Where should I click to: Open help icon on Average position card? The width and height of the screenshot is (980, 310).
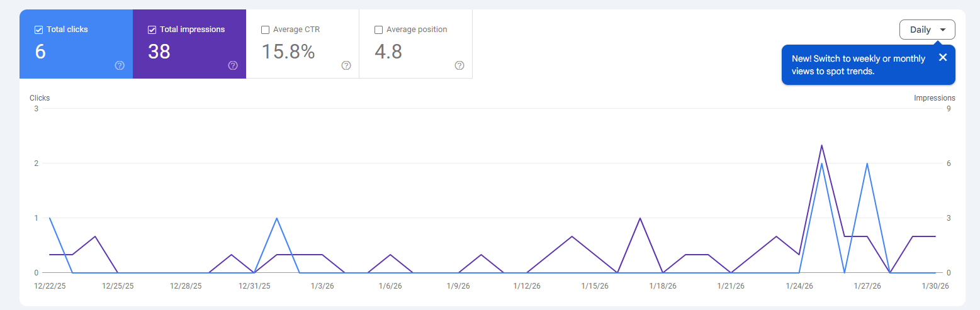[459, 65]
